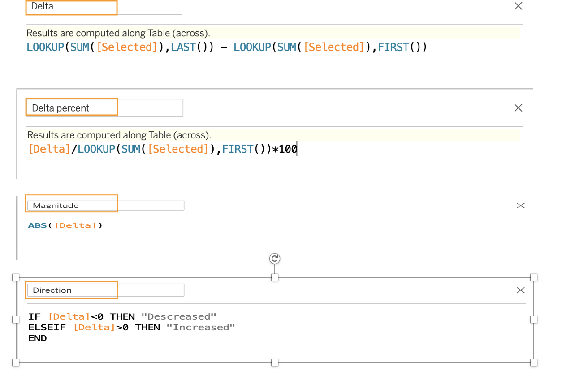
Task: Click the [Delta] field in Delta percent formula
Action: 49,149
